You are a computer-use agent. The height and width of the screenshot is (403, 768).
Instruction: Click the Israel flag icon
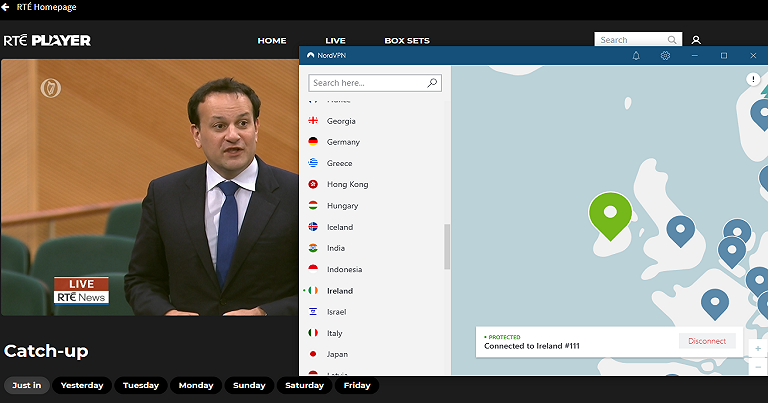(x=313, y=311)
